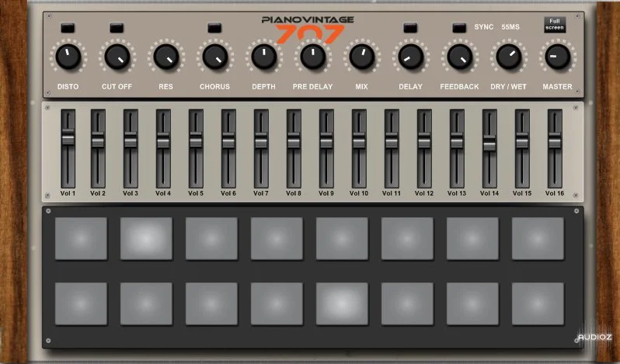Trigger the fourth pad in bottom row

tap(277, 303)
